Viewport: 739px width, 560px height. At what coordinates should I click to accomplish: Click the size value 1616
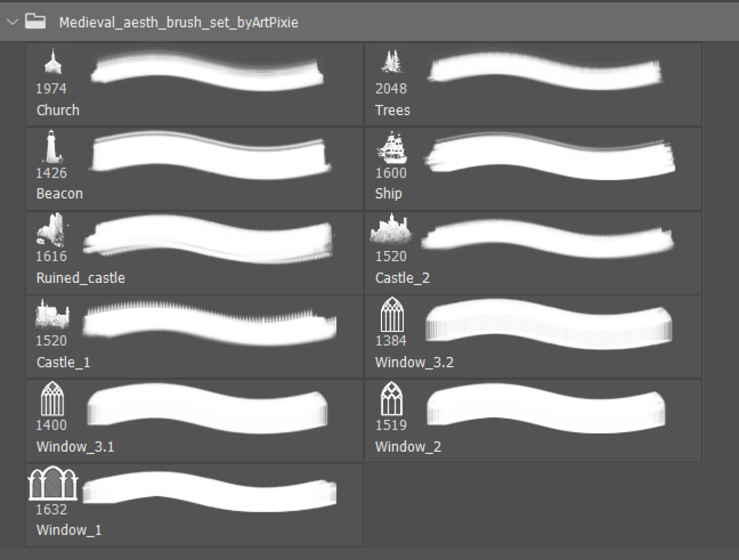[51, 257]
